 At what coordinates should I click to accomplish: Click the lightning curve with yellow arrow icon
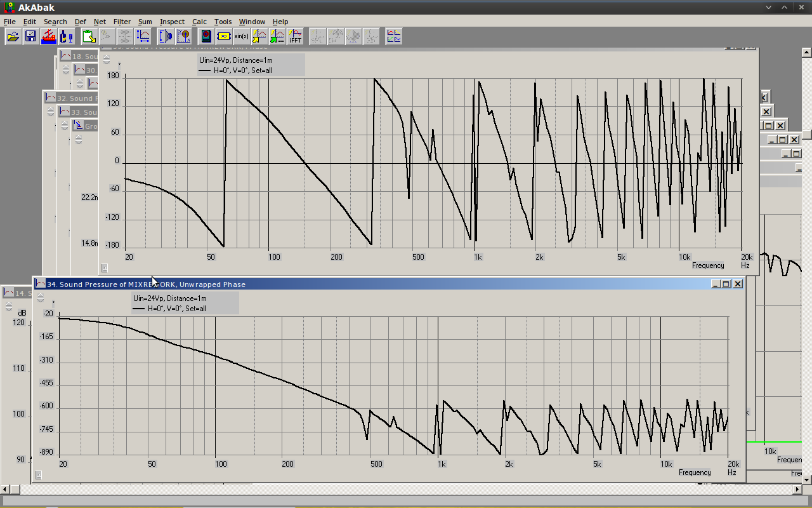[x=259, y=36]
